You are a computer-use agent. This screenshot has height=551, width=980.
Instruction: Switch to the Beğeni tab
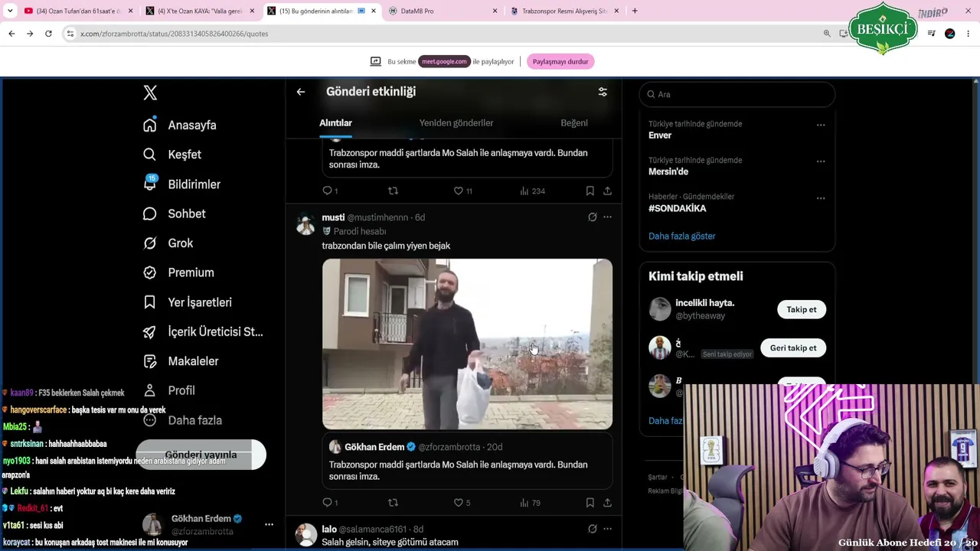pyautogui.click(x=574, y=123)
